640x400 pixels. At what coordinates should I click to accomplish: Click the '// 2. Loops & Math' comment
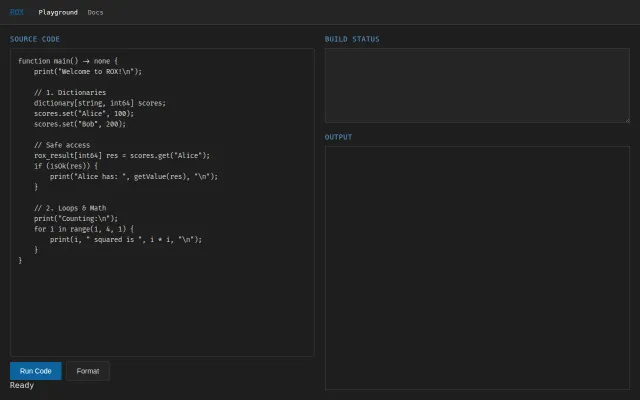tap(70, 208)
